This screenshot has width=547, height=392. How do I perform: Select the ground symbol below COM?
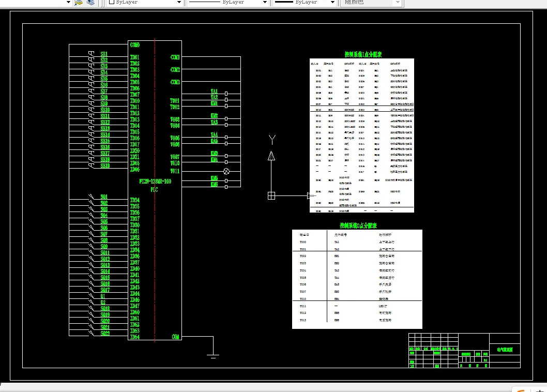pos(213,356)
